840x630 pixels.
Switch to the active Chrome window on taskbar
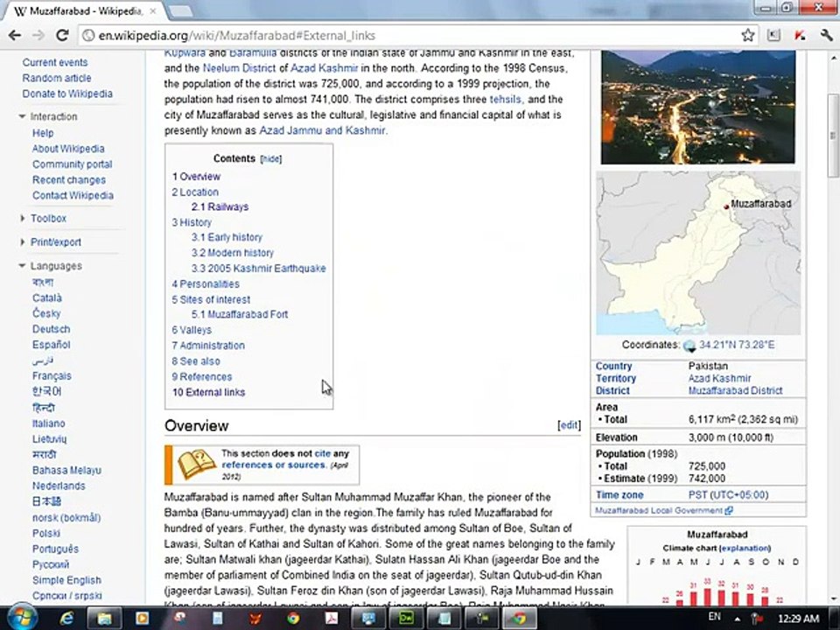click(519, 619)
